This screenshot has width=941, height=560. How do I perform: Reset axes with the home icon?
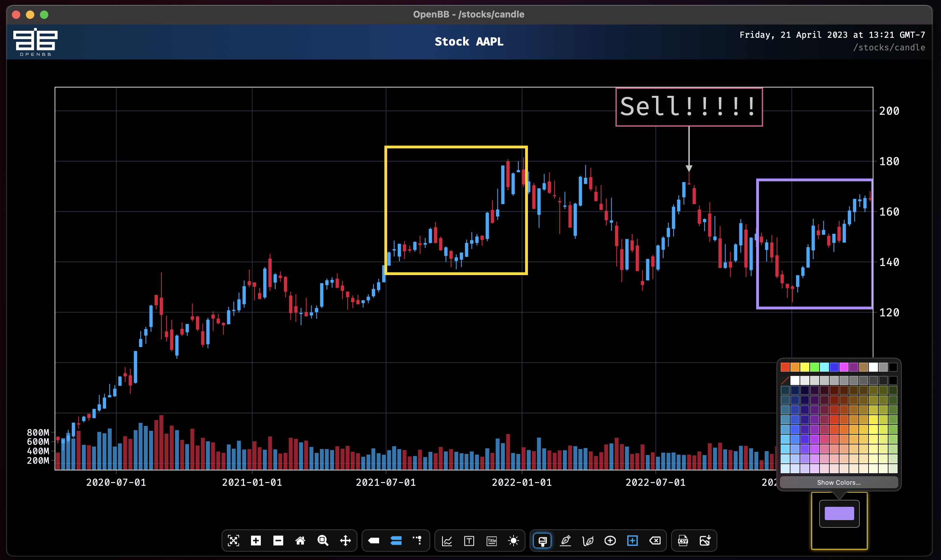(x=300, y=540)
